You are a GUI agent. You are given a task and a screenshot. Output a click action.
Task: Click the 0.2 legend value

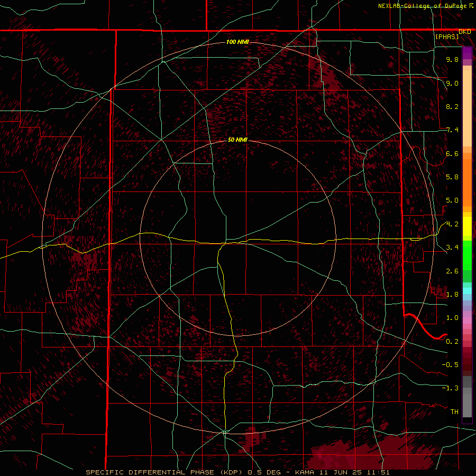point(452,341)
